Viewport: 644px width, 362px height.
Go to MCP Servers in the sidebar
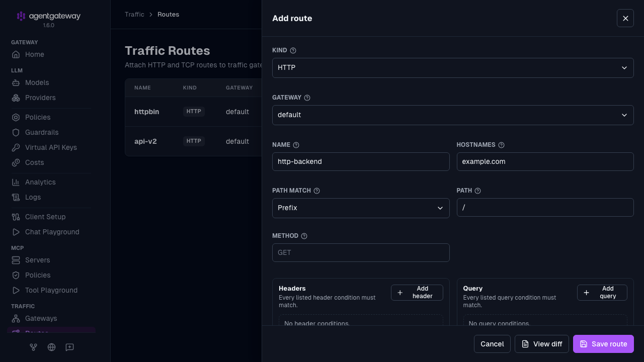click(51, 260)
